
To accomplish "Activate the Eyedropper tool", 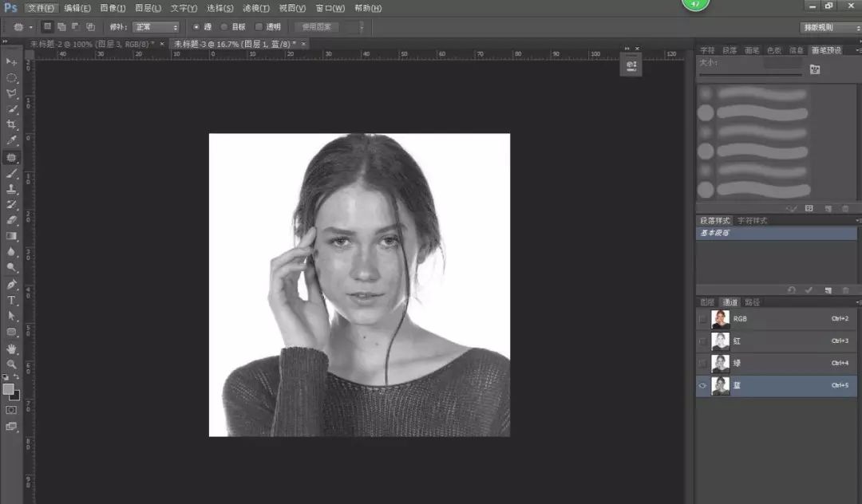I will point(11,141).
